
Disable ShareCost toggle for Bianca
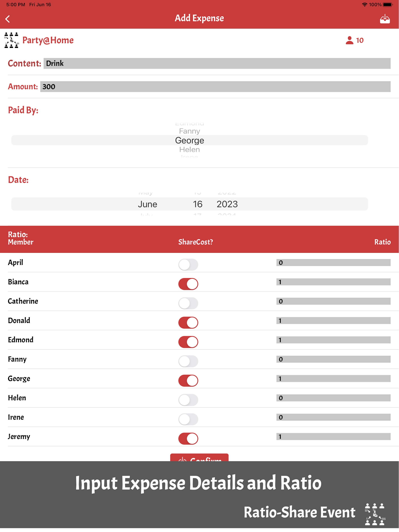point(188,284)
